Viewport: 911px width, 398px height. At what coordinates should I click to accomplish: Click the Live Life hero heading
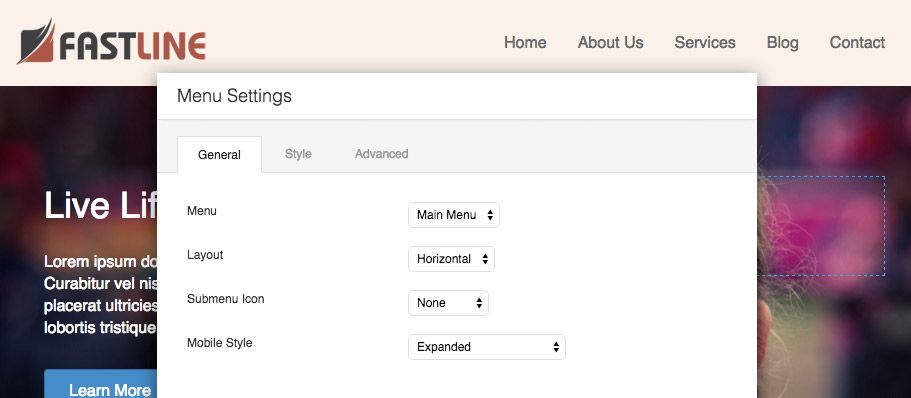coord(101,205)
